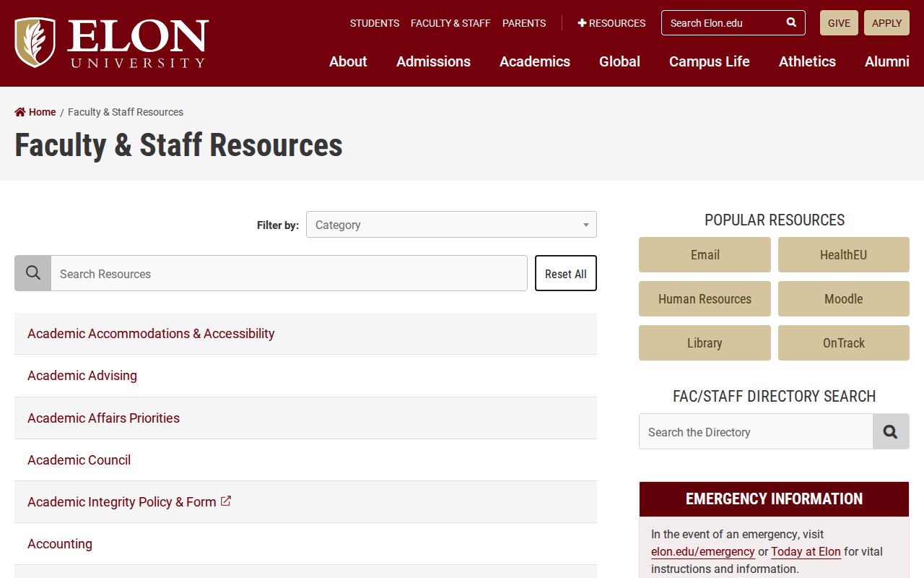Open the Campus Life menu

(x=710, y=61)
